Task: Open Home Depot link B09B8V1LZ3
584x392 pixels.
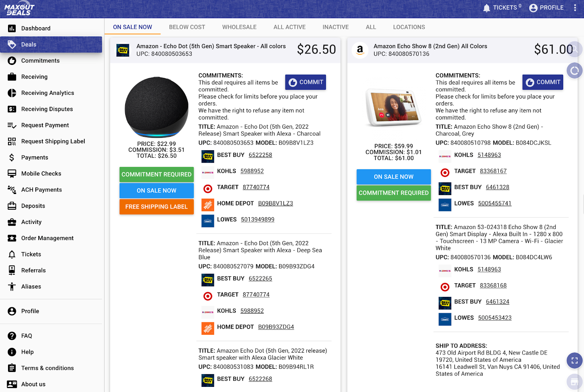Action: (x=276, y=203)
